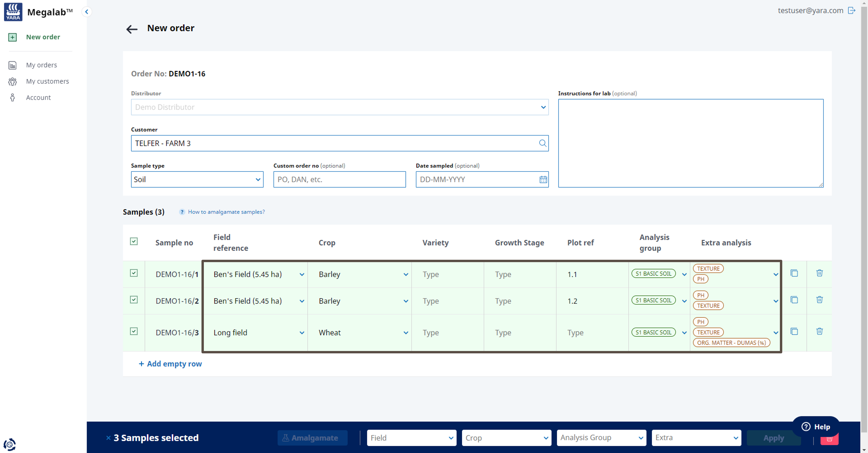Open the Sample type Soil dropdown
The image size is (868, 453).
[x=197, y=180]
